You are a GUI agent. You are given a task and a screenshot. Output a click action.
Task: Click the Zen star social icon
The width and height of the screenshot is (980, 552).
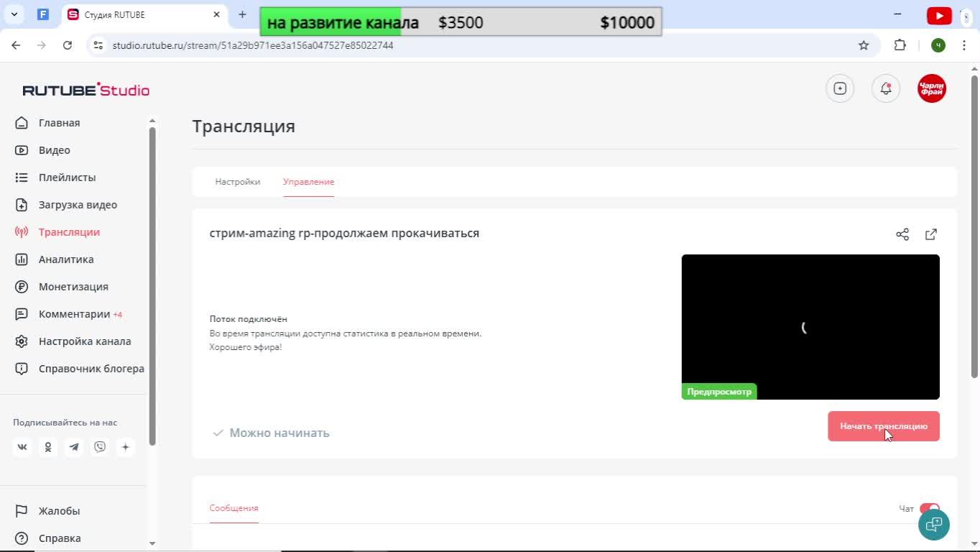[126, 447]
